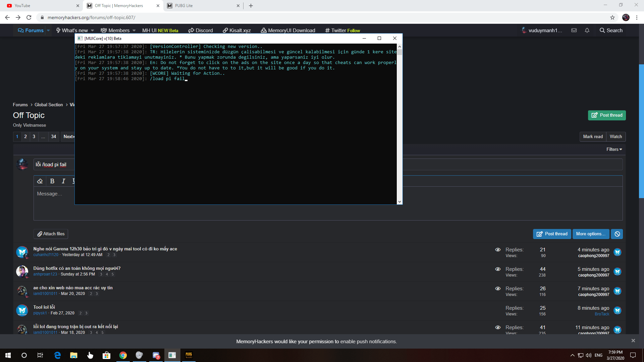Viewport: 644px width, 362px height.
Task: Open Microsoft Store from taskbar
Action: click(x=106, y=355)
